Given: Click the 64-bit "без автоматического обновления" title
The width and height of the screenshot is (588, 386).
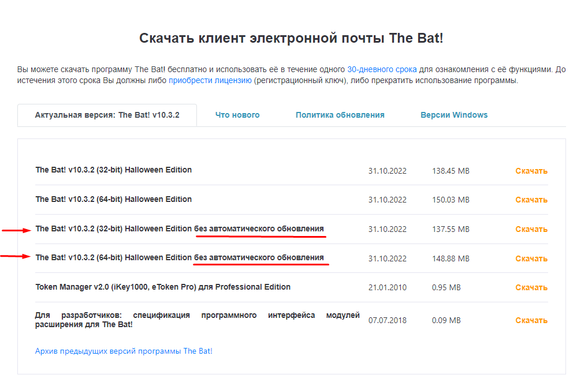Looking at the screenshot, I should point(180,257).
